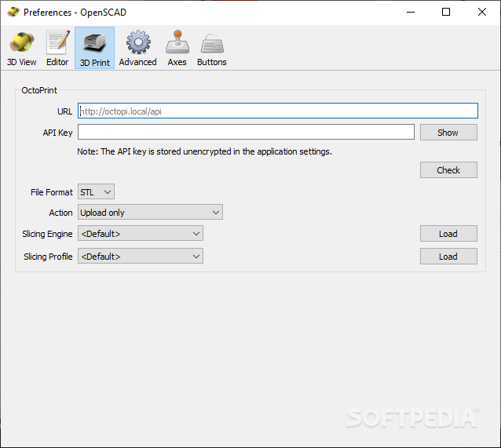The image size is (501, 448).
Task: Select the 3D Print printer icon
Action: pos(94,48)
